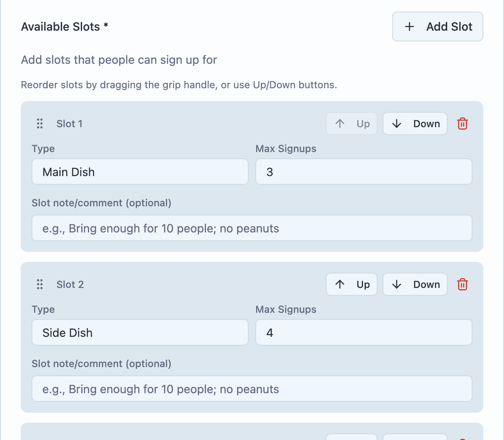Click the disabled Up button in Slot 1
Image resolution: width=504 pixels, height=440 pixels.
(x=351, y=123)
